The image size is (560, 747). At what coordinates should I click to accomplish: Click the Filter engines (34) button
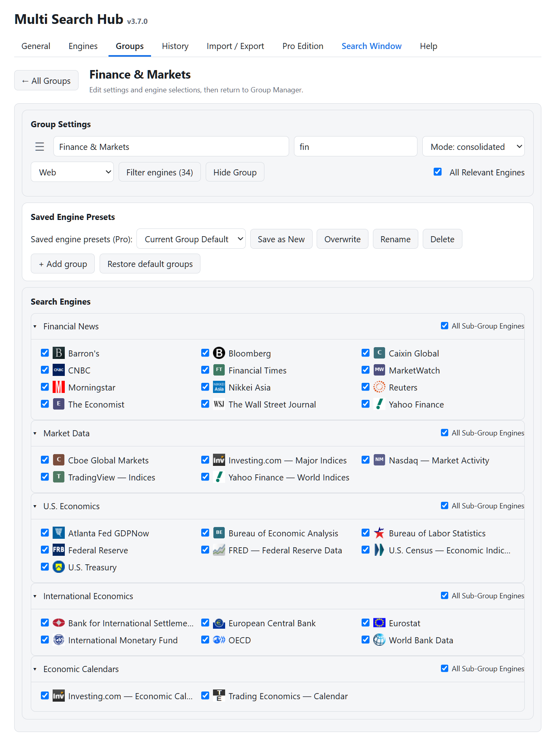(x=160, y=172)
